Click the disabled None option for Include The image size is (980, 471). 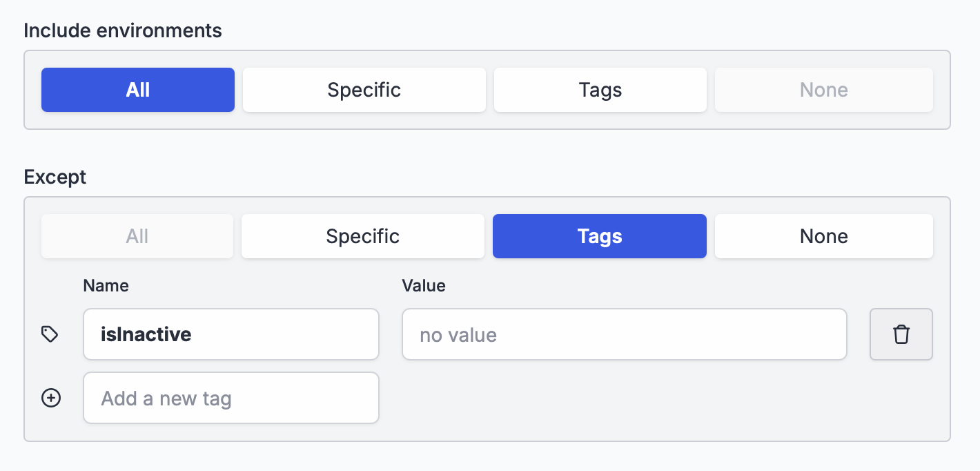point(824,90)
